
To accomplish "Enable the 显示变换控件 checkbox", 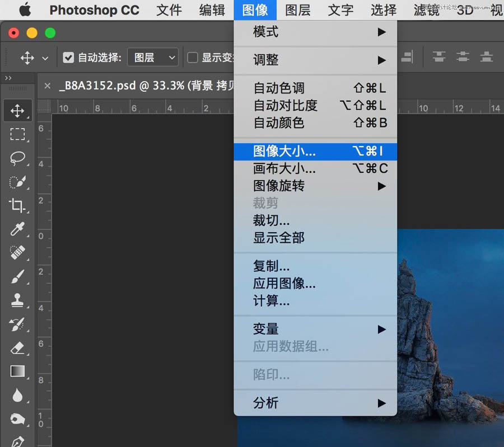I will pyautogui.click(x=192, y=57).
